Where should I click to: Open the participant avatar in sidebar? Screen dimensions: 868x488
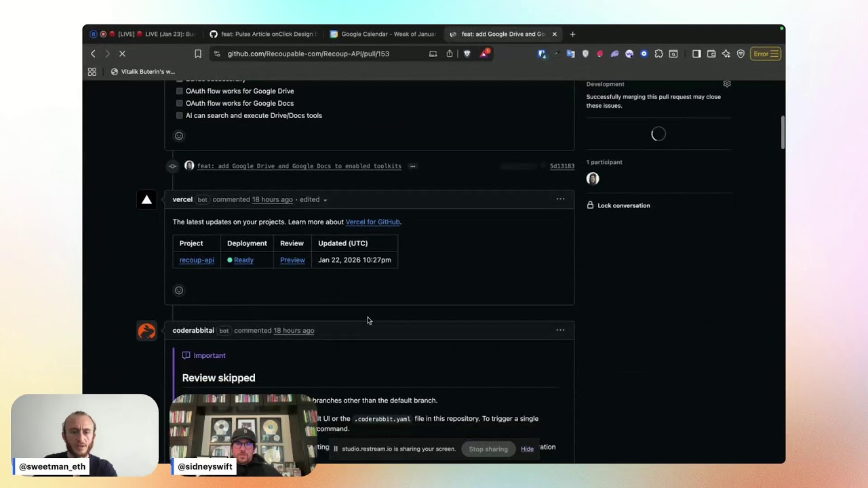pos(593,179)
